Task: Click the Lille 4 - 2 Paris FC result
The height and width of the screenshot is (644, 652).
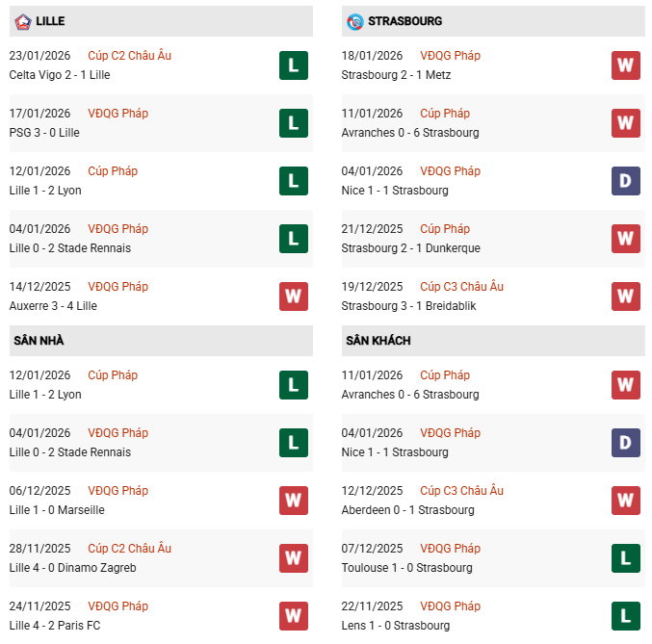Action: 55,626
